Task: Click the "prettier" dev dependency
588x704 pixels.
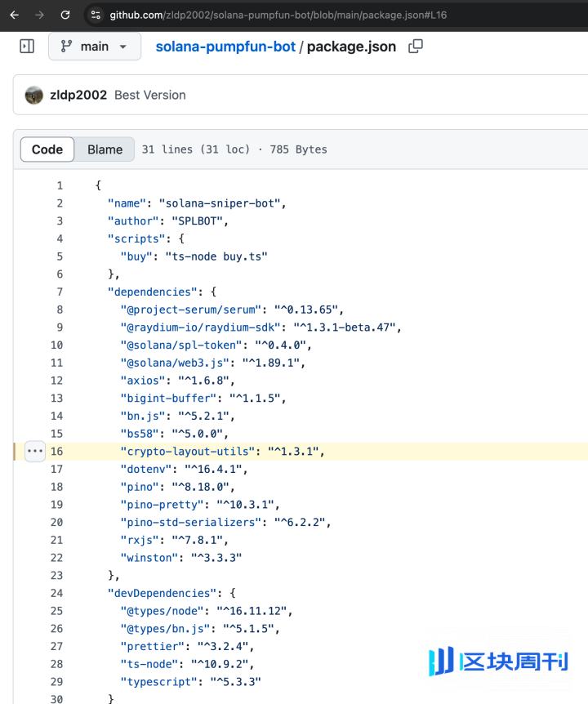Action: pyautogui.click(x=152, y=647)
